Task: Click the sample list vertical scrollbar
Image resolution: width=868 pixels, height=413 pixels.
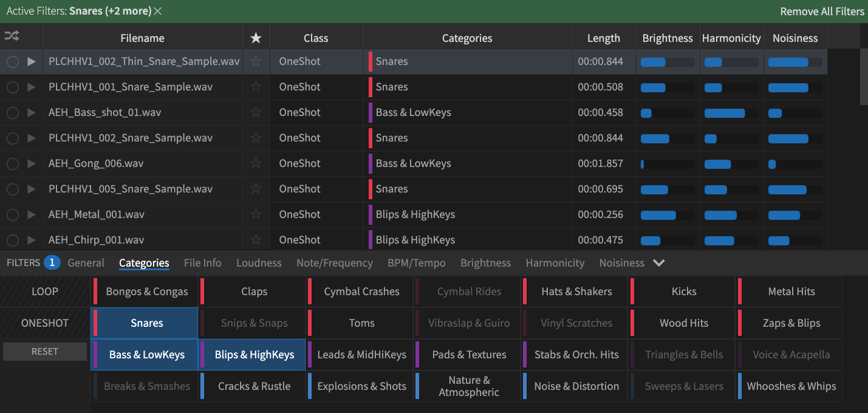Action: (x=864, y=77)
